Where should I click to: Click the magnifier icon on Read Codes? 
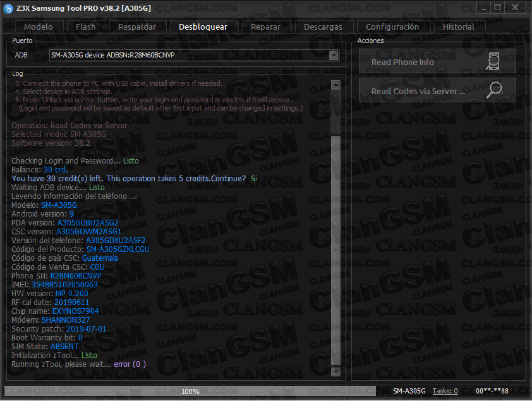pos(494,90)
